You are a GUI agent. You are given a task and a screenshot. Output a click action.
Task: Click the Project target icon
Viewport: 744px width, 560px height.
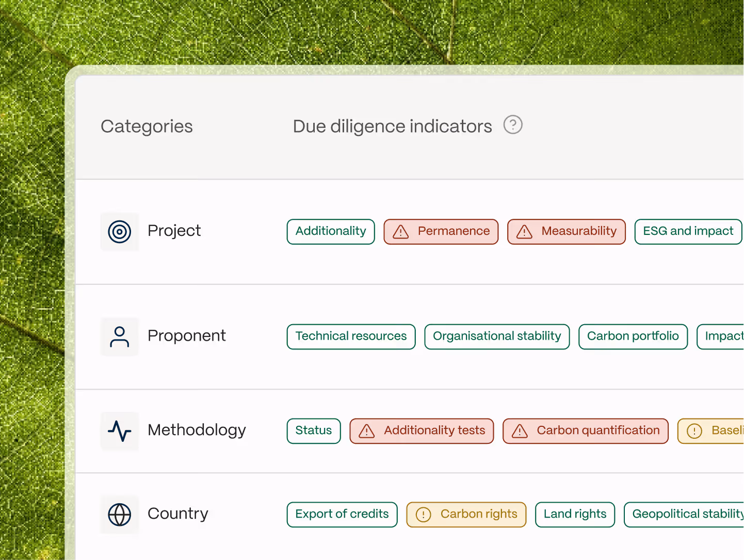coord(120,232)
